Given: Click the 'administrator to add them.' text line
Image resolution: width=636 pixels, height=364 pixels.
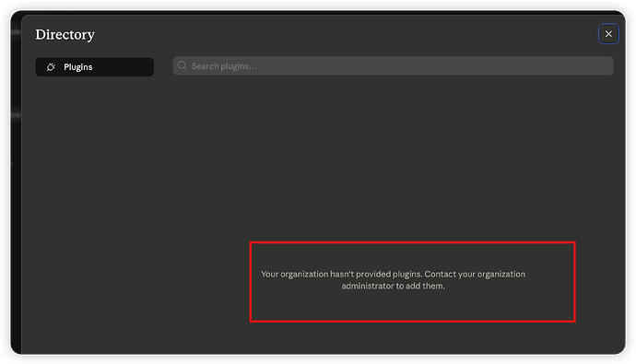Looking at the screenshot, I should (393, 286).
